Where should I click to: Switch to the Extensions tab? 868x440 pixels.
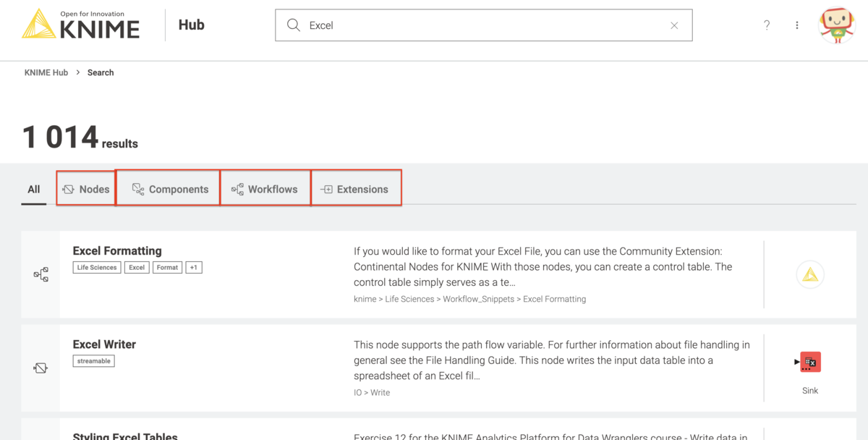coord(355,190)
